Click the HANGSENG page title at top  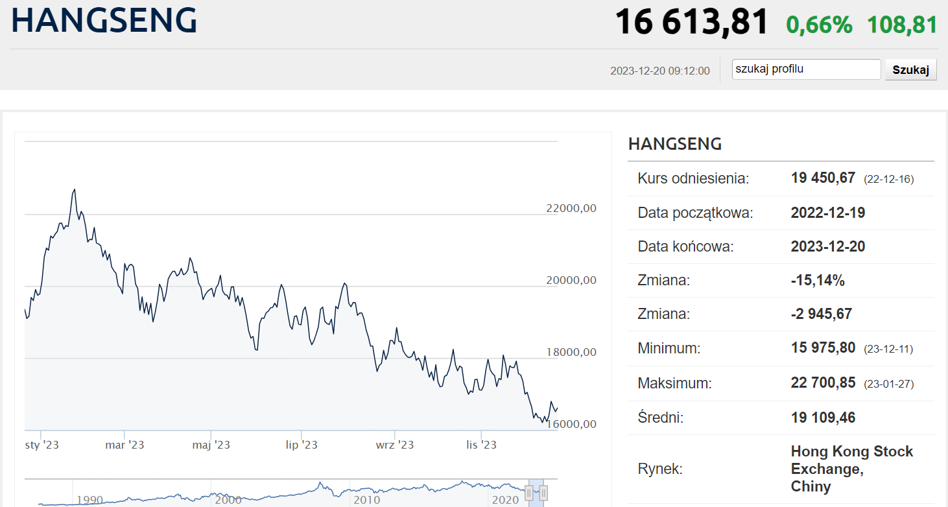coord(105,20)
